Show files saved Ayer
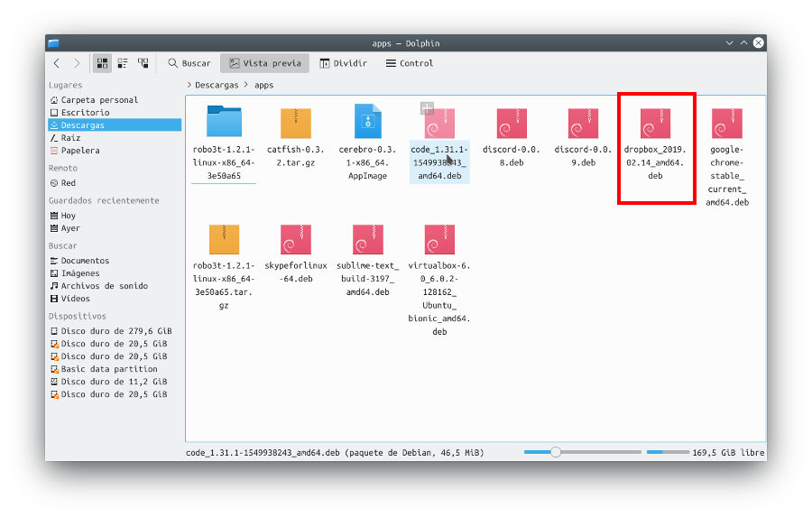 pyautogui.click(x=115, y=228)
